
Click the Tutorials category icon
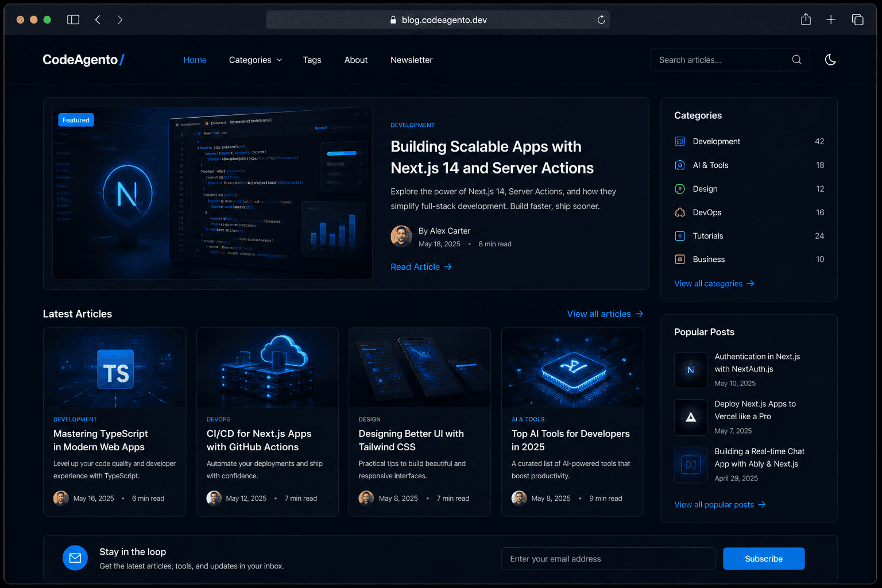coord(680,236)
